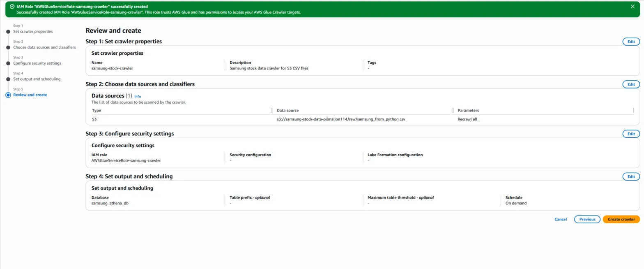Click the 'Security configuration' label
The image size is (644, 269).
250,155
